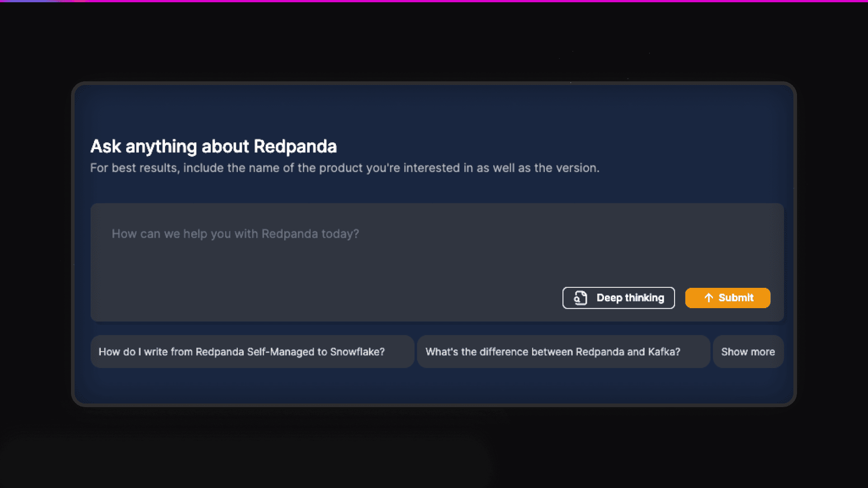Click the 'For best results' subtitle text
Image resolution: width=868 pixels, height=488 pixels.
(344, 168)
